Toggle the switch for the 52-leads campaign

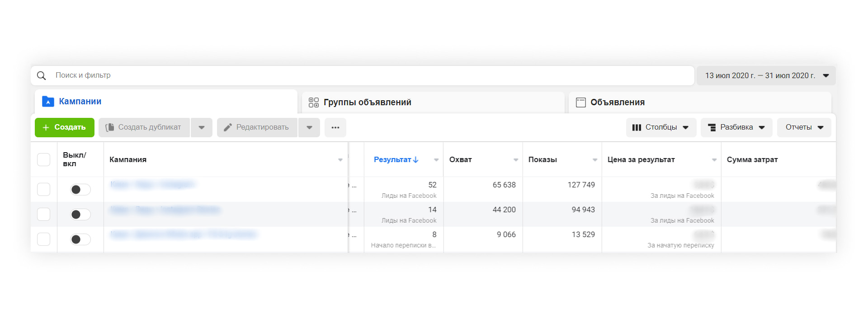[x=80, y=190]
